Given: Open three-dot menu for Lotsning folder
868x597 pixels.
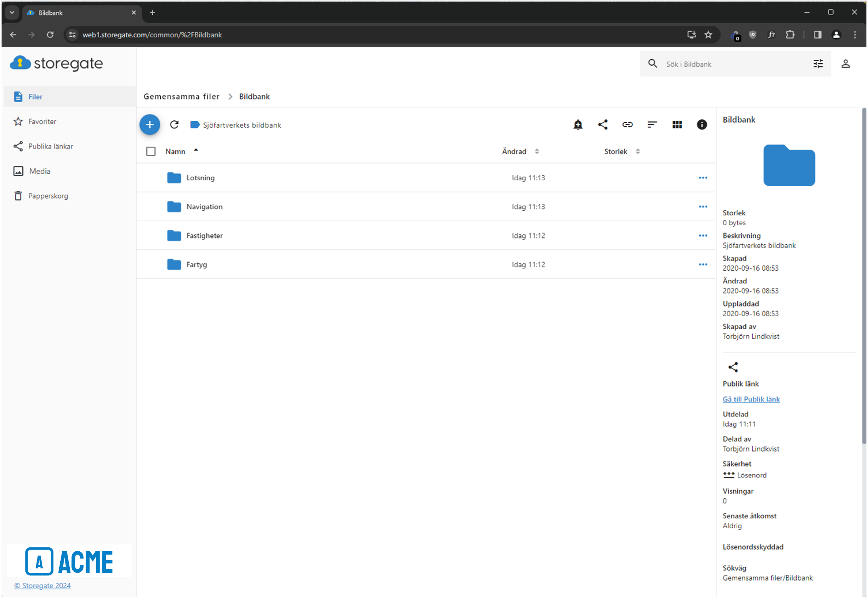Looking at the screenshot, I should click(702, 178).
